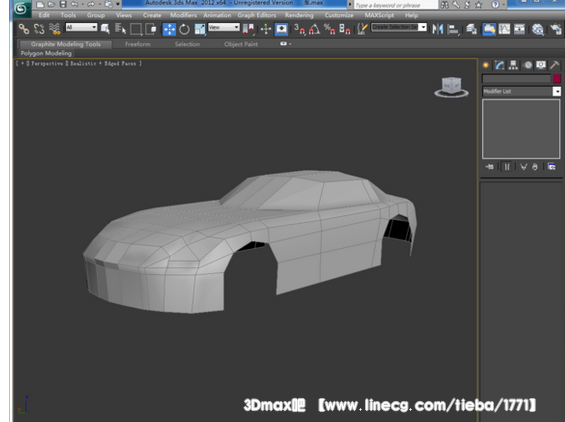Open Edit Named Selection Sets
This screenshot has width=565, height=422.
(362, 29)
